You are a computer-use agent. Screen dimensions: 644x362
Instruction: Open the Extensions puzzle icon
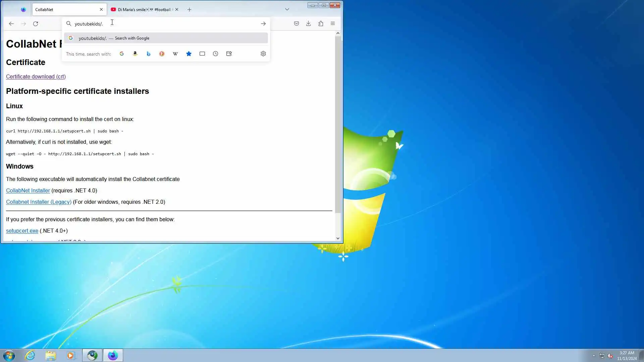tap(321, 23)
